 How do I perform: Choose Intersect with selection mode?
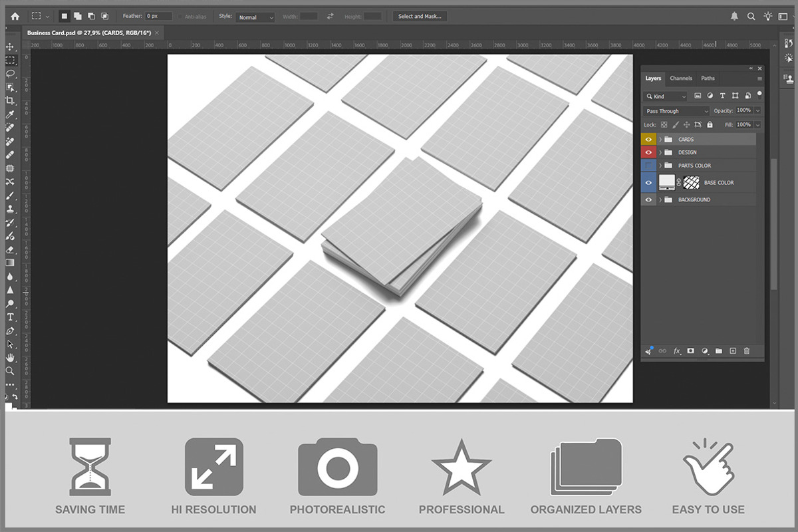click(104, 16)
